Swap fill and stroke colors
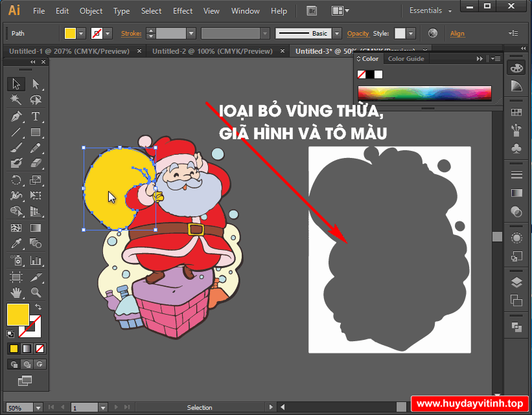The height and width of the screenshot is (415, 532). coord(38,307)
